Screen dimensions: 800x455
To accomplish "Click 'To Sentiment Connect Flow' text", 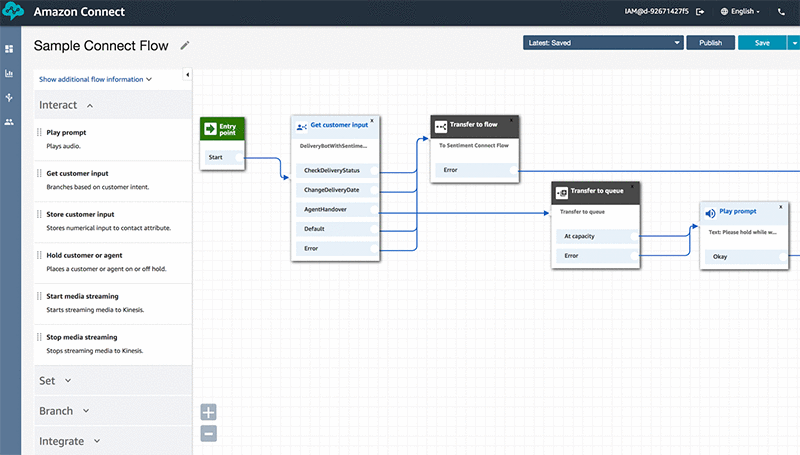I will [x=474, y=145].
